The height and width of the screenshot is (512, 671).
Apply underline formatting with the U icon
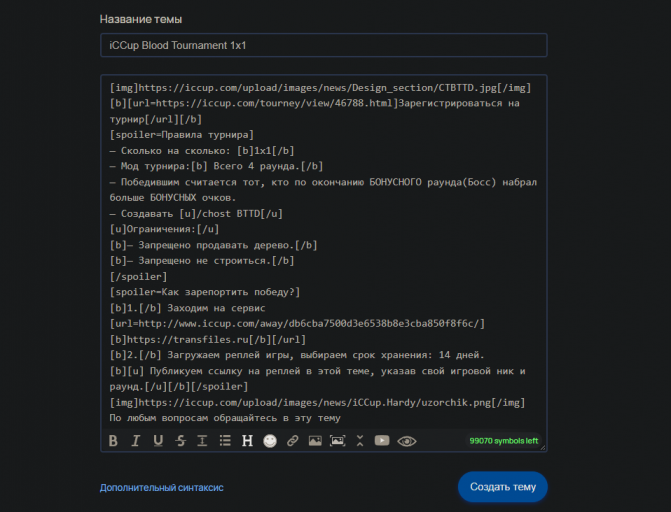[x=158, y=441]
